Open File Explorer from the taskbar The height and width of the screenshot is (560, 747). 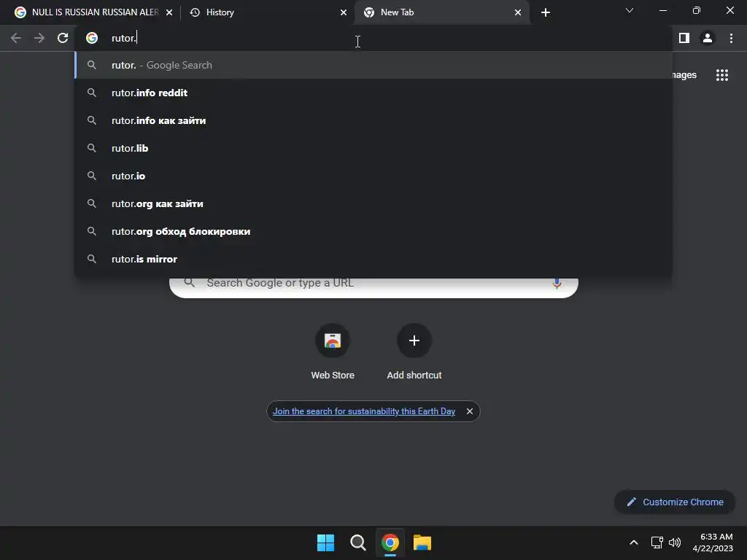[x=422, y=542]
